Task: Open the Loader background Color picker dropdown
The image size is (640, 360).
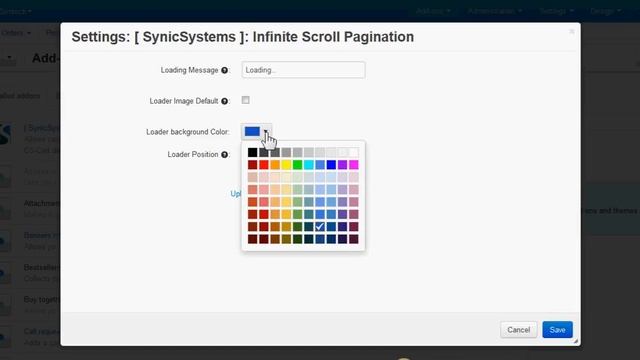Action: 256,131
